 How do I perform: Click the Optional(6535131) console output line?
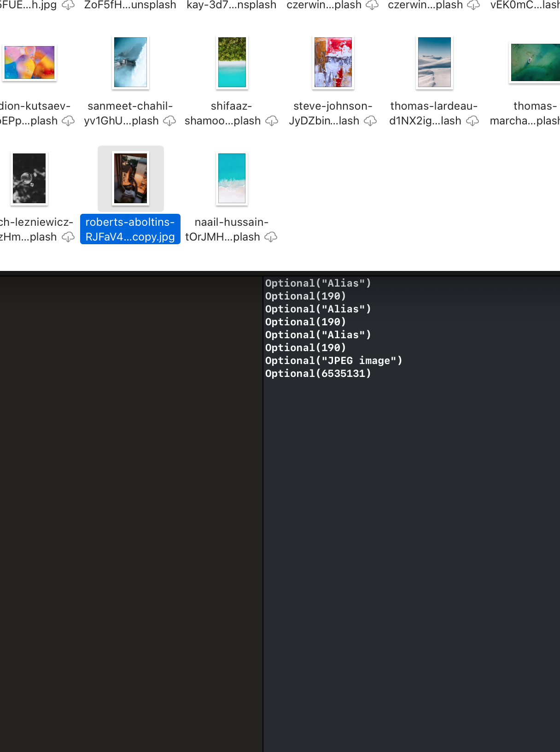pyautogui.click(x=318, y=374)
